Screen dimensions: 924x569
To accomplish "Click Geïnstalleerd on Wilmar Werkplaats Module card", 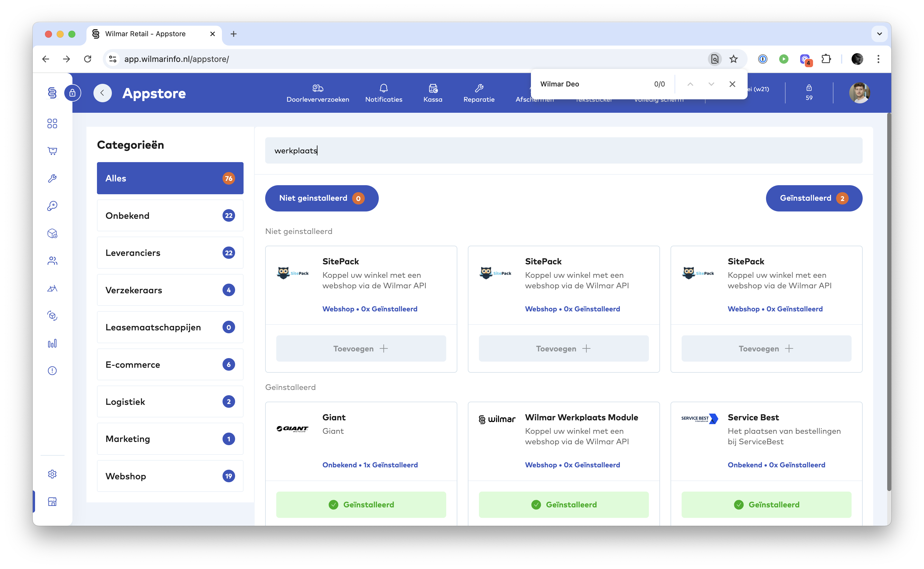I will coord(564,504).
